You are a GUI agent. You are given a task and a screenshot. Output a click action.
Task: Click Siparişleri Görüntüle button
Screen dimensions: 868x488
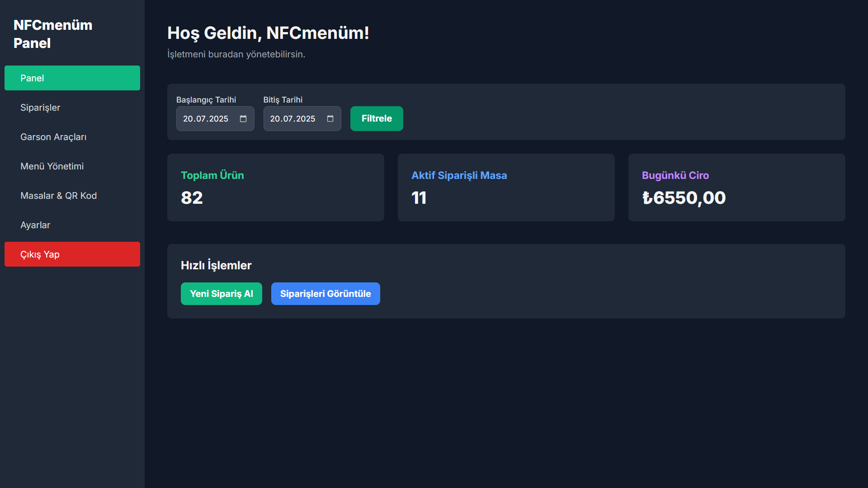(325, 294)
